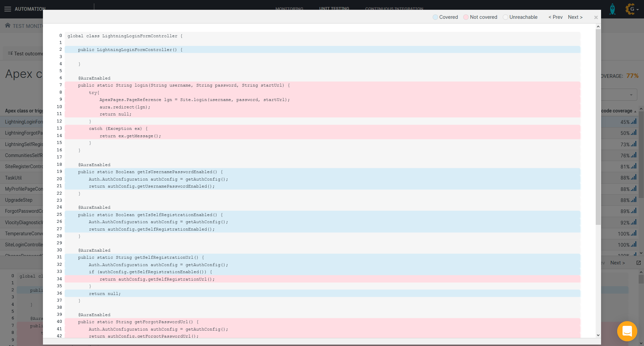This screenshot has height=346, width=644.
Task: Click the rocket icon in the header
Action: click(612, 9)
